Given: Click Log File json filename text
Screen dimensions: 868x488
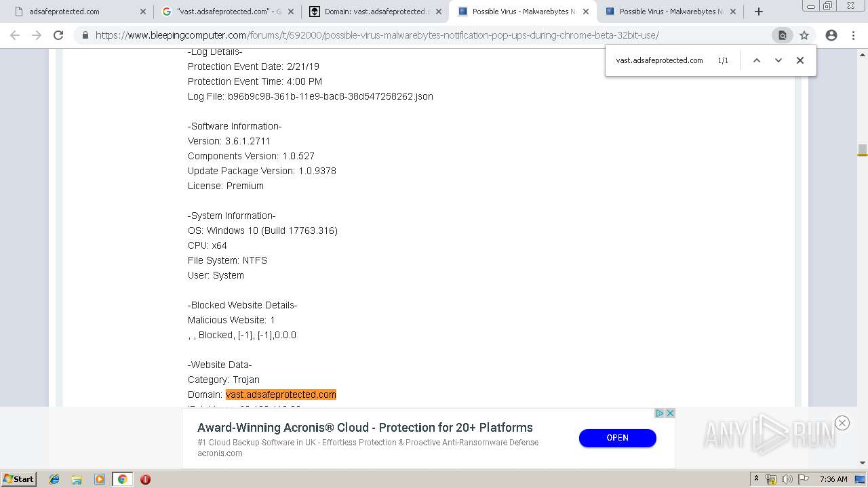Looking at the screenshot, I should (330, 96).
